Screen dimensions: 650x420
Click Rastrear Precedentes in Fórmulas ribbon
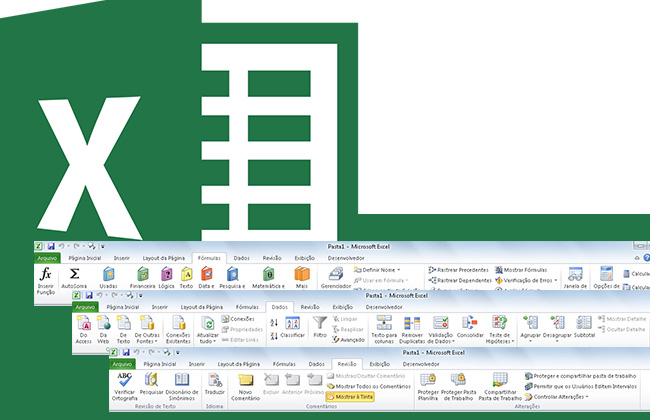458,270
